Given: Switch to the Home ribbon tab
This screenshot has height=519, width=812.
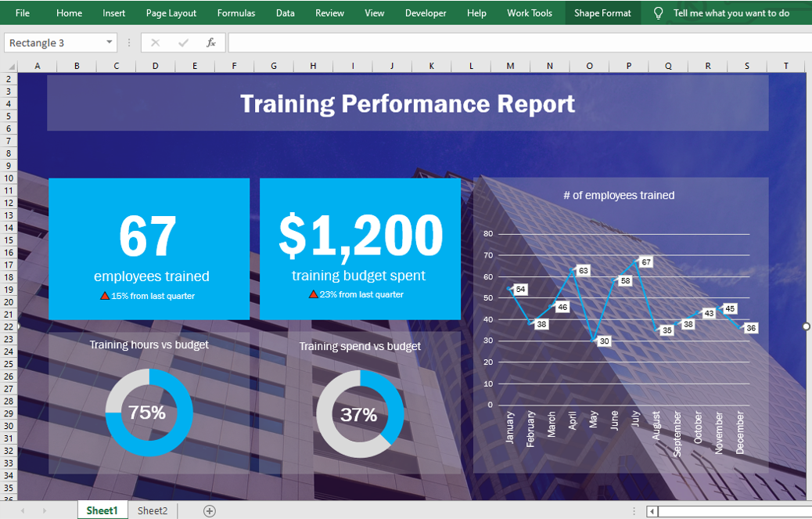Looking at the screenshot, I should coord(69,13).
